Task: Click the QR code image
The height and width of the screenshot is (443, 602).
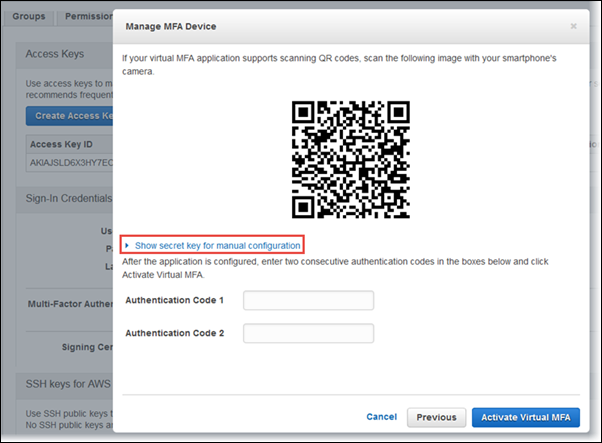Action: (351, 160)
